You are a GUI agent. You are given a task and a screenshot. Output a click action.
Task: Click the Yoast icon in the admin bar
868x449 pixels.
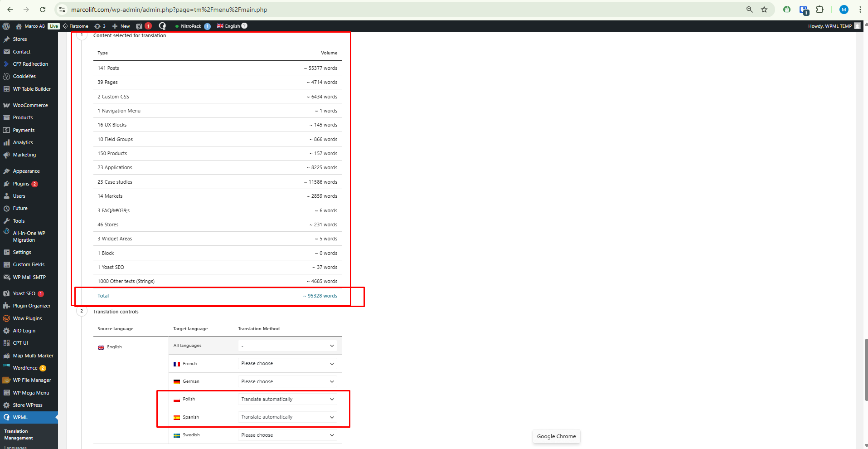click(x=139, y=26)
